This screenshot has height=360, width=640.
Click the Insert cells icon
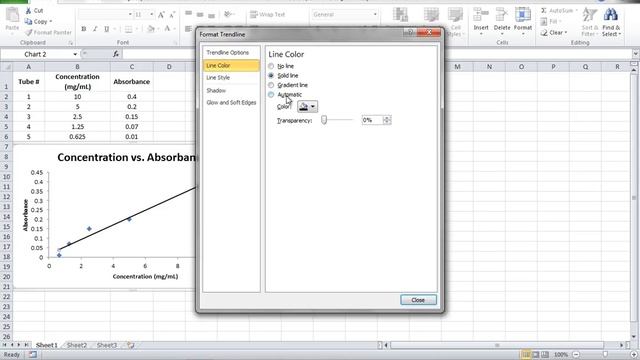pos(481,15)
